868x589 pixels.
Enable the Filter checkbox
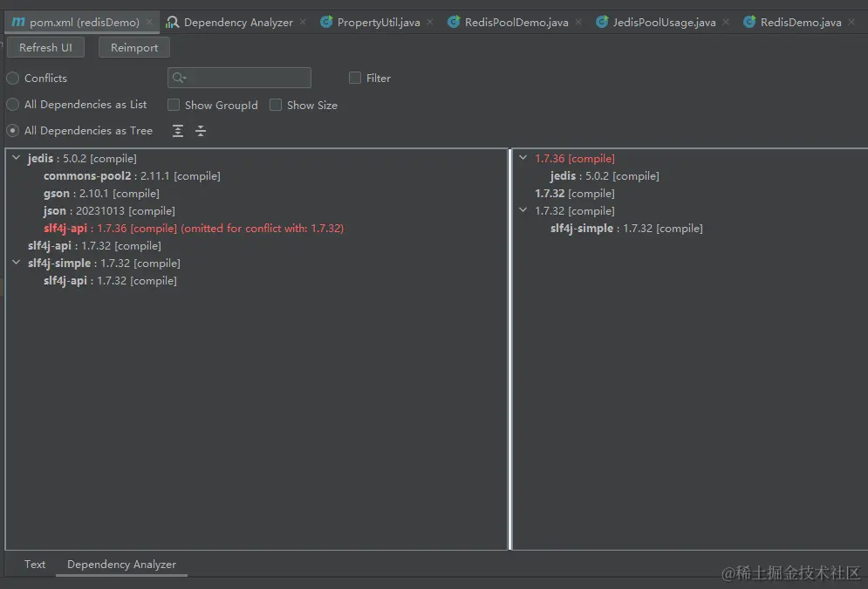(355, 78)
